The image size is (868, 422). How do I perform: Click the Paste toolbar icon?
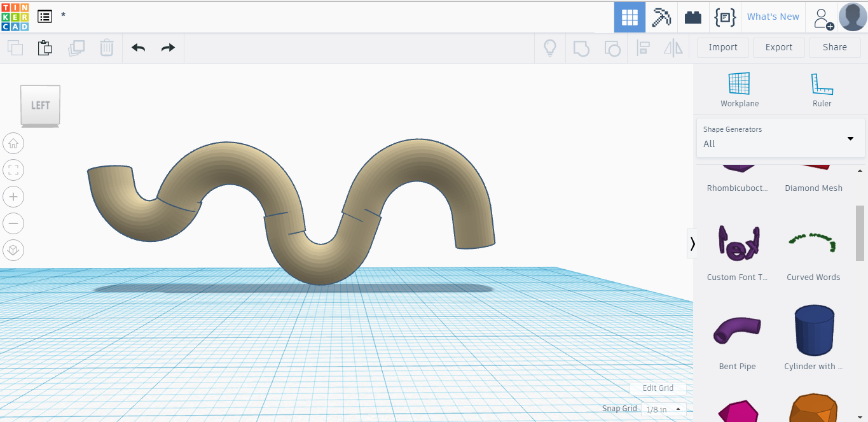click(x=45, y=47)
